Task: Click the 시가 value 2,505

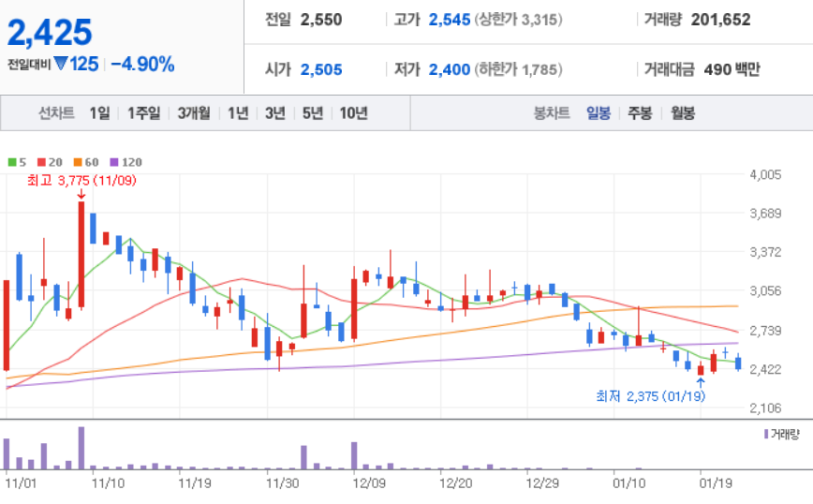Action: pos(321,69)
